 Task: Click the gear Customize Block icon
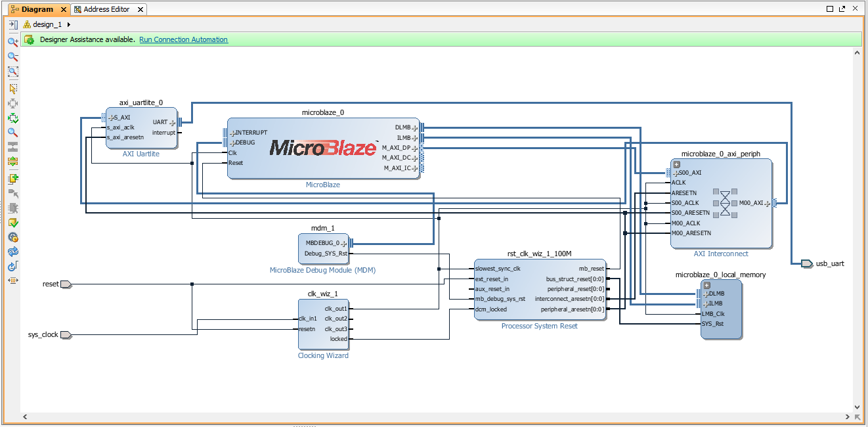pos(12,237)
